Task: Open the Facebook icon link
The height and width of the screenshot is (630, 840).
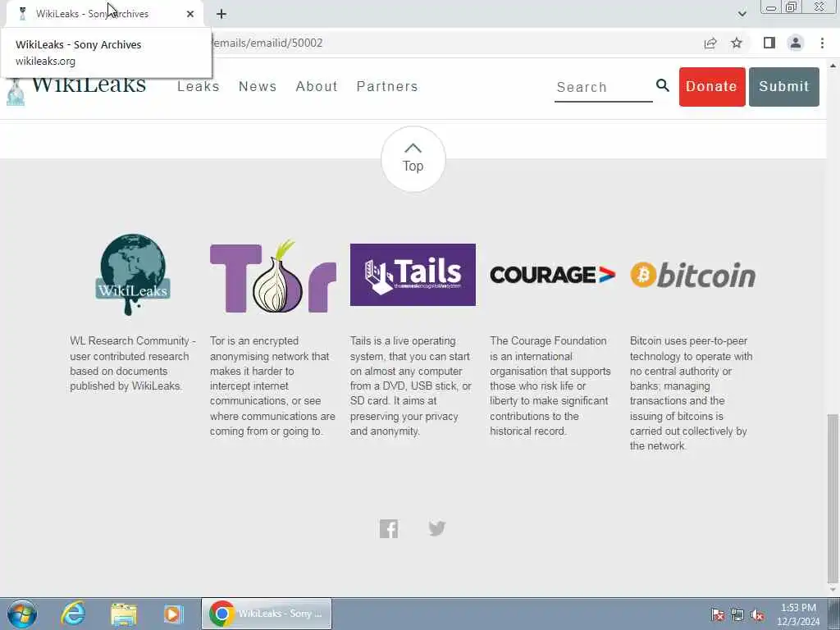Action: (x=388, y=529)
